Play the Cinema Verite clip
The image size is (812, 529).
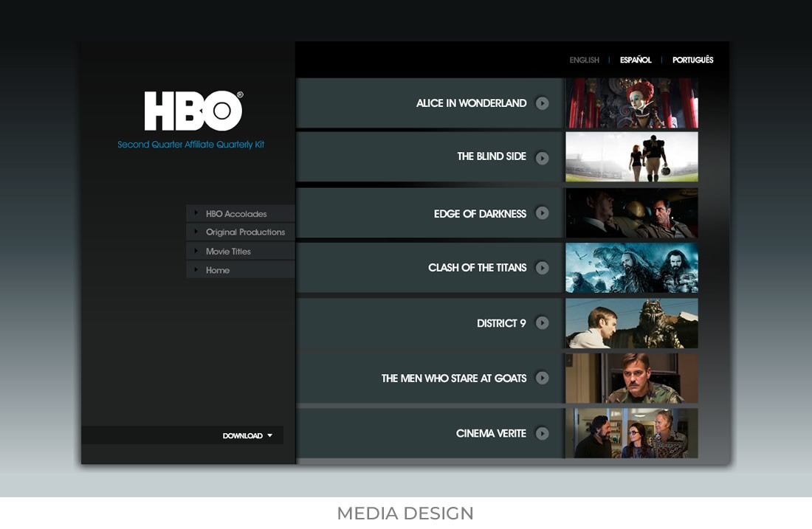(543, 433)
